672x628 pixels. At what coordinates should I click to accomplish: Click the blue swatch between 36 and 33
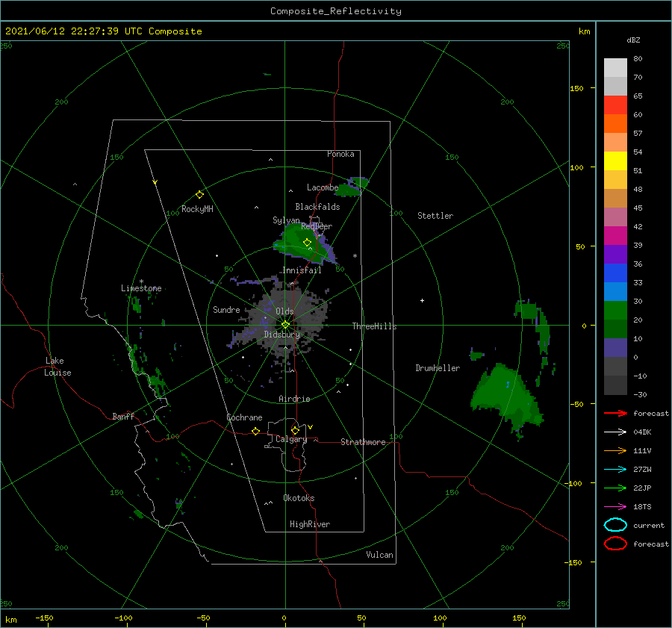(x=615, y=273)
